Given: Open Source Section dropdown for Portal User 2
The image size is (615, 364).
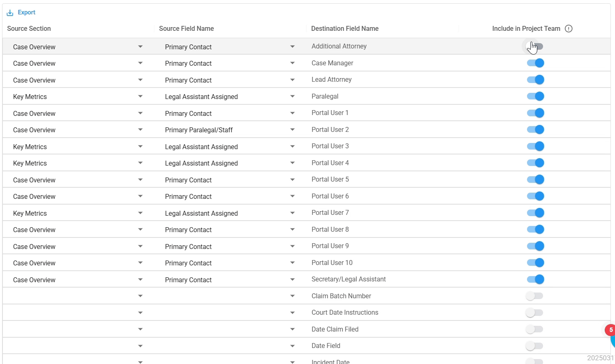Looking at the screenshot, I should (x=140, y=130).
